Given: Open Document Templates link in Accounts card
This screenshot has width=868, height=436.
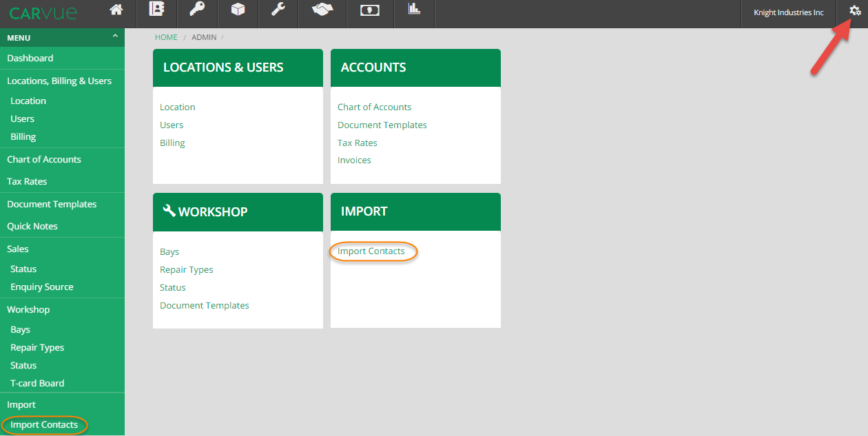Looking at the screenshot, I should (x=382, y=125).
